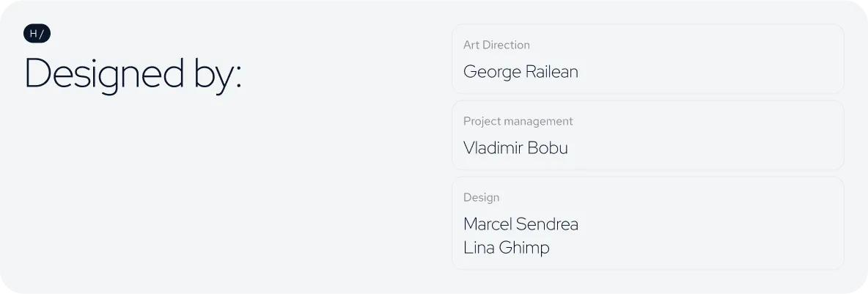Select the Design credits card
The height and width of the screenshot is (294, 868).
[647, 223]
